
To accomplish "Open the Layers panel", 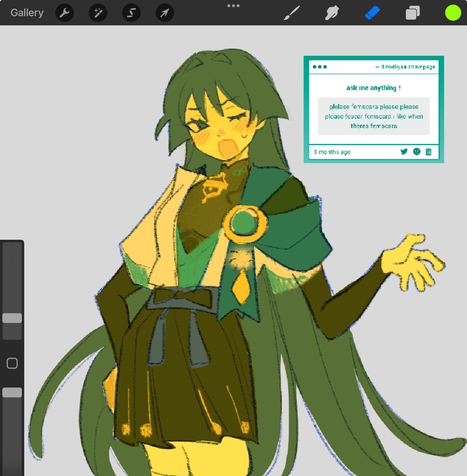I will pos(413,13).
